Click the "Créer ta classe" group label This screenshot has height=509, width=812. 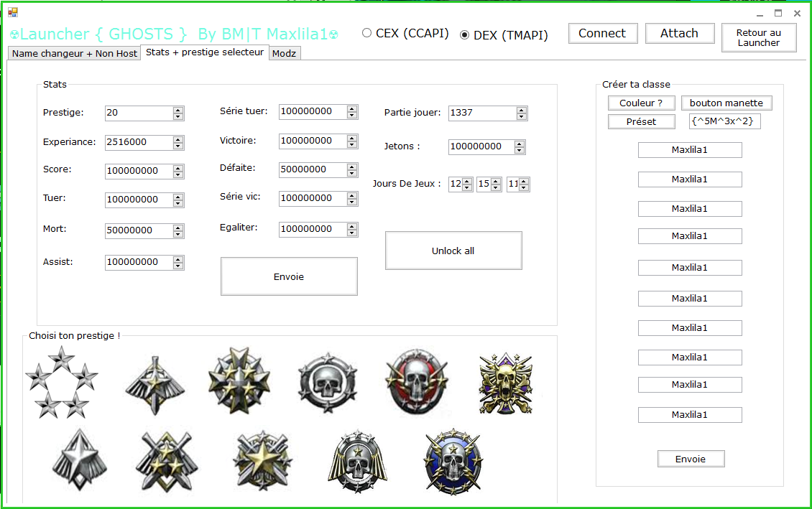[636, 84]
